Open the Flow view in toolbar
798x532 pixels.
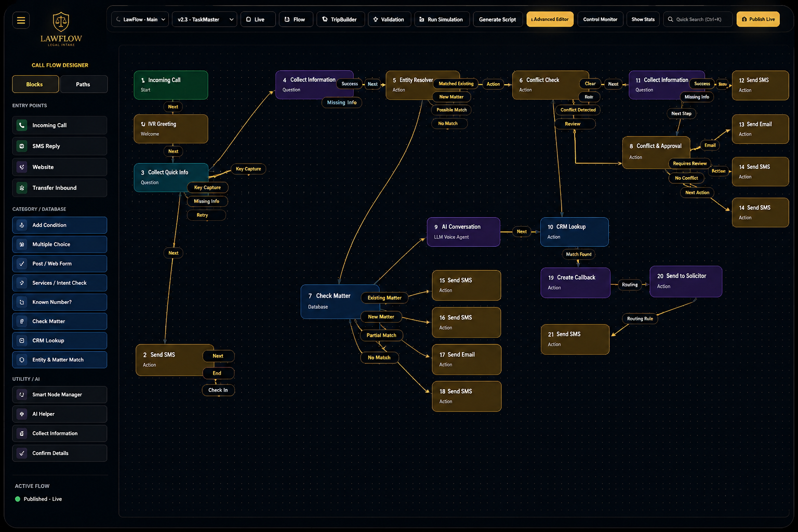pos(296,19)
